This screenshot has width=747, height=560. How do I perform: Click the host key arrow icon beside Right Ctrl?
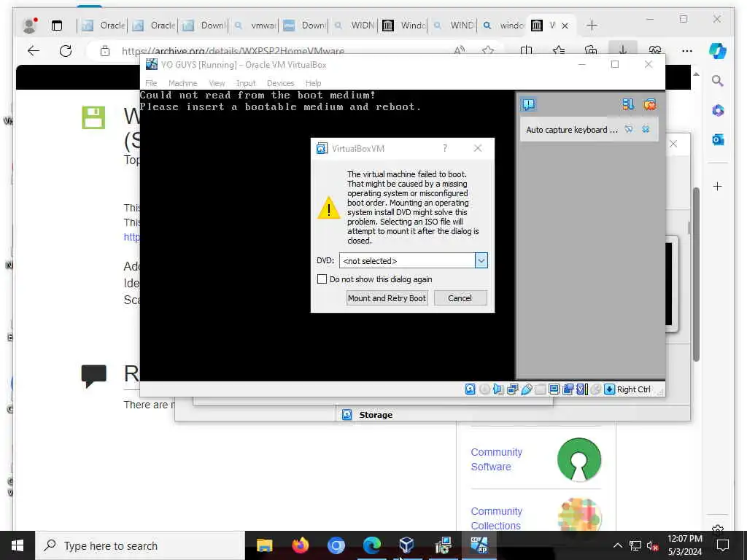tap(609, 389)
